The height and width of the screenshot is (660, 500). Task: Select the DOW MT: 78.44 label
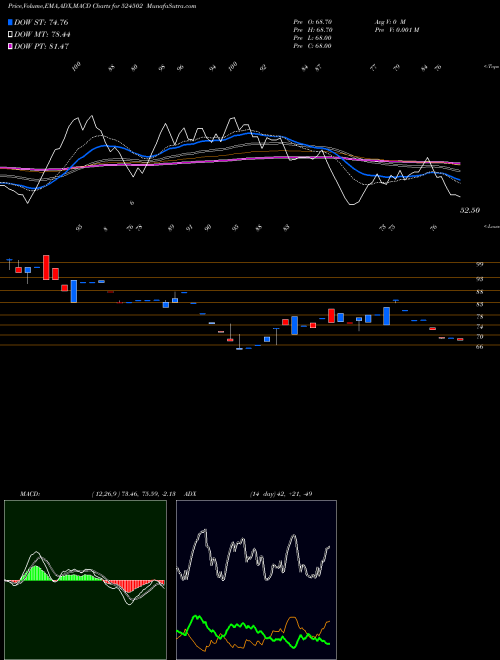point(42,35)
